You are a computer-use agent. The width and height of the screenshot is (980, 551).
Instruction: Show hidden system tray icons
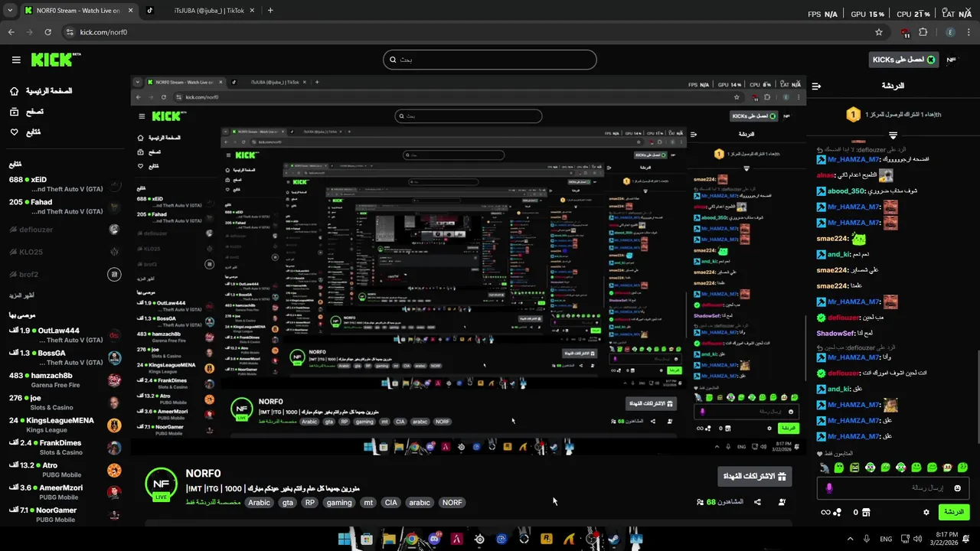(850, 539)
